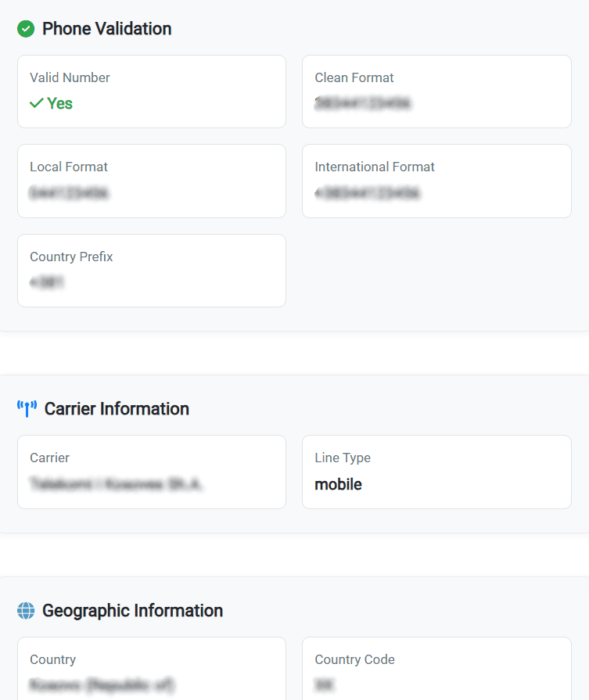This screenshot has width=589, height=700.
Task: Click the Carrier Information heading
Action: point(118,408)
